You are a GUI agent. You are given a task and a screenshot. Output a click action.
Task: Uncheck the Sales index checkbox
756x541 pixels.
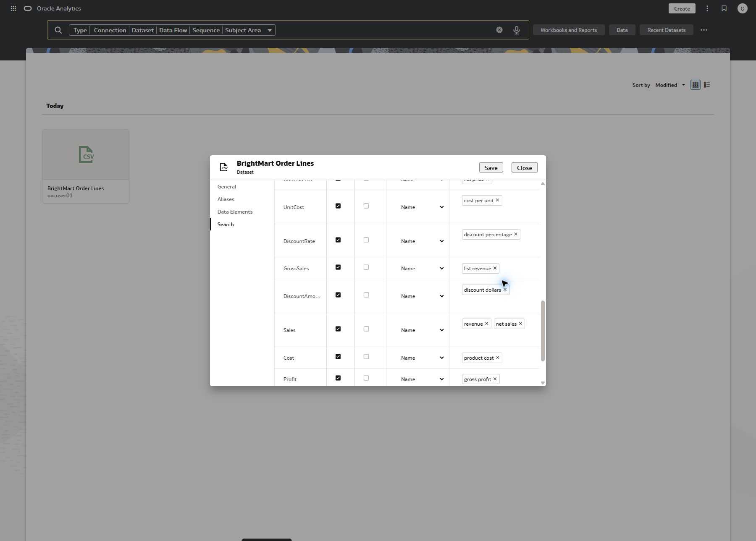click(x=338, y=329)
